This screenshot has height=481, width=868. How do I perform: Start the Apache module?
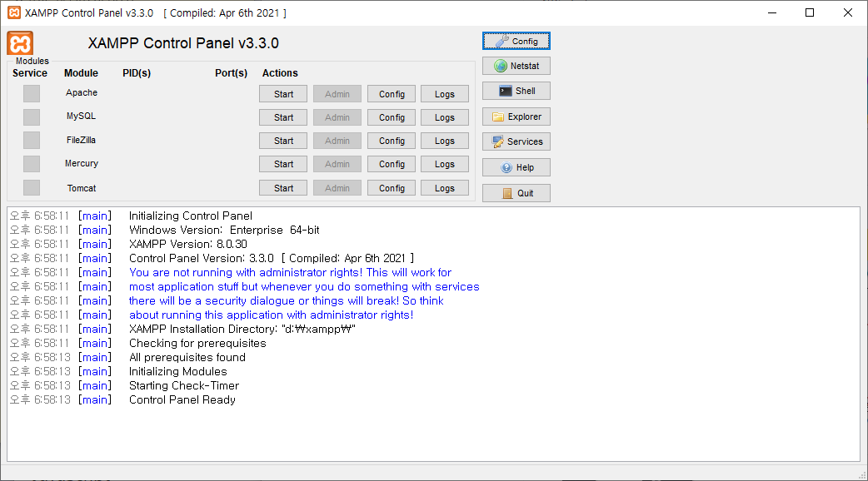[x=283, y=94]
